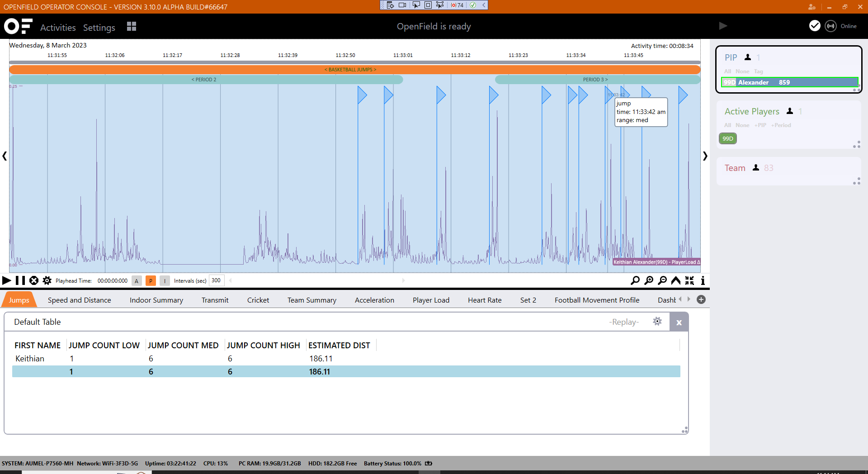This screenshot has width=868, height=474.
Task: Click the Online broadcast signal icon
Action: [x=830, y=26]
